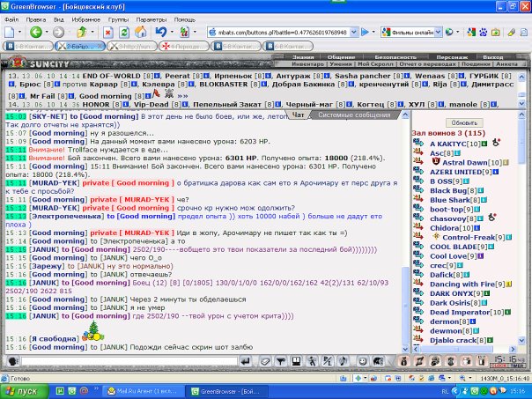Open the Персонаж game menu

pos(452,57)
